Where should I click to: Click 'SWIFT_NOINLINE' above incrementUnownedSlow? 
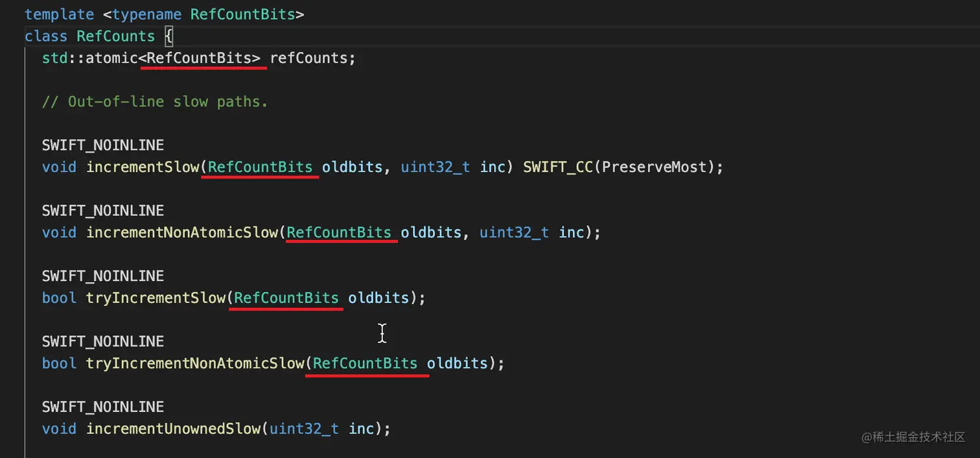103,407
